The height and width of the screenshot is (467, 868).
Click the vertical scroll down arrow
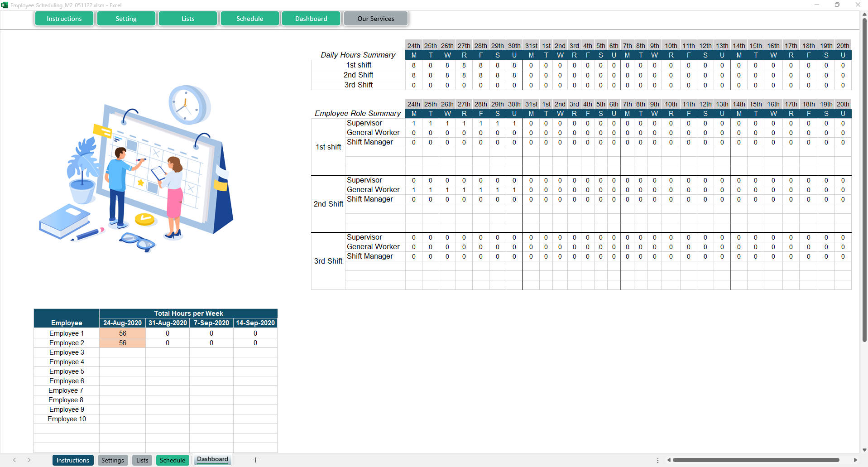(864, 450)
